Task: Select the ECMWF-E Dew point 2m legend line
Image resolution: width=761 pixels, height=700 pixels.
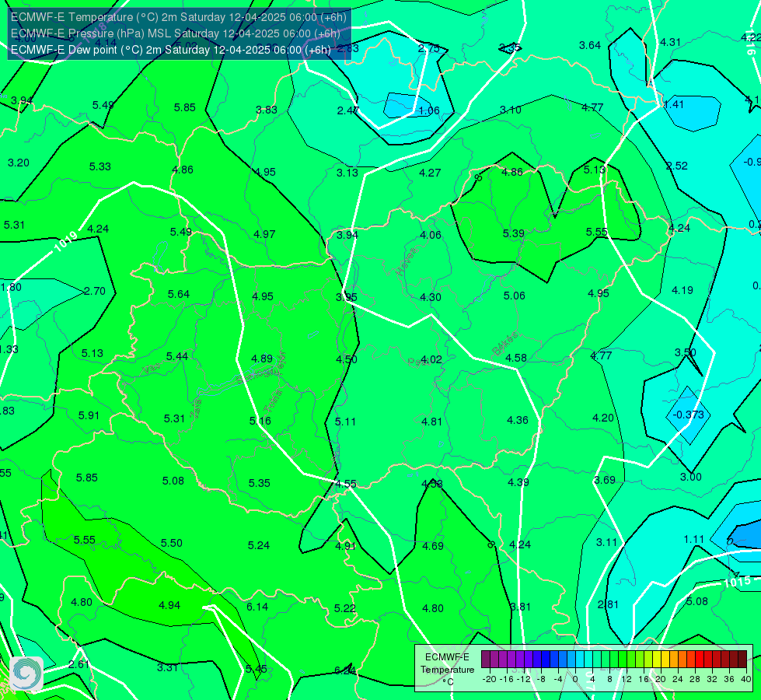Action: [171, 50]
